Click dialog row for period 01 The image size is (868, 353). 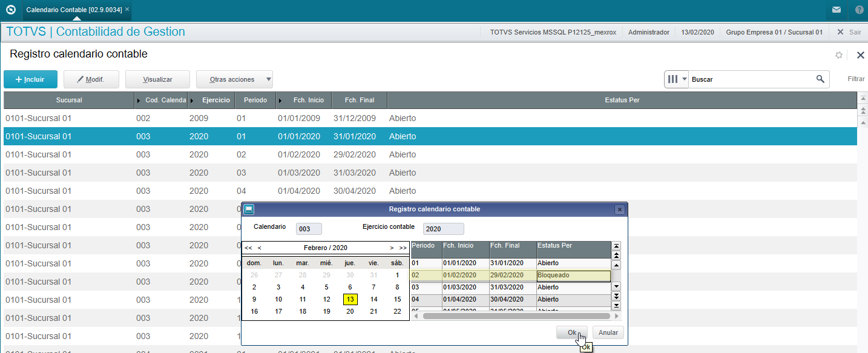point(511,263)
